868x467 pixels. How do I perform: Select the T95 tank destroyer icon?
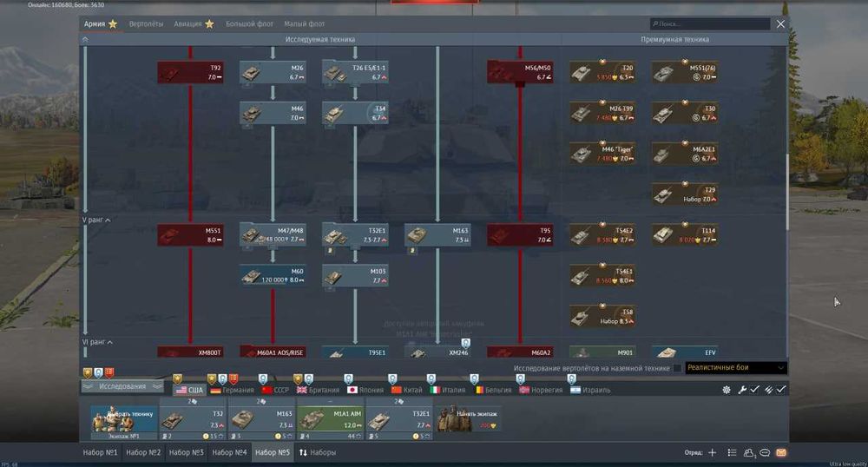[520, 234]
